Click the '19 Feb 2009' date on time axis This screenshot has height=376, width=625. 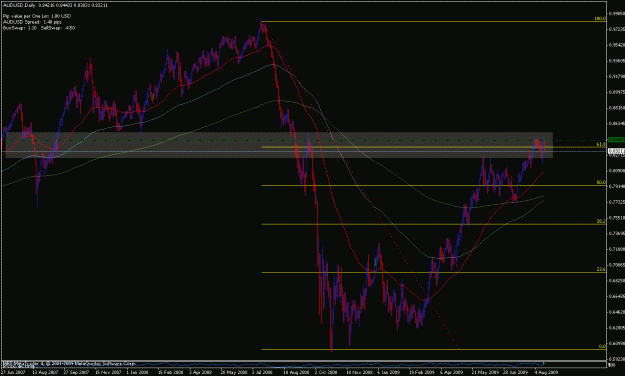[x=421, y=372]
